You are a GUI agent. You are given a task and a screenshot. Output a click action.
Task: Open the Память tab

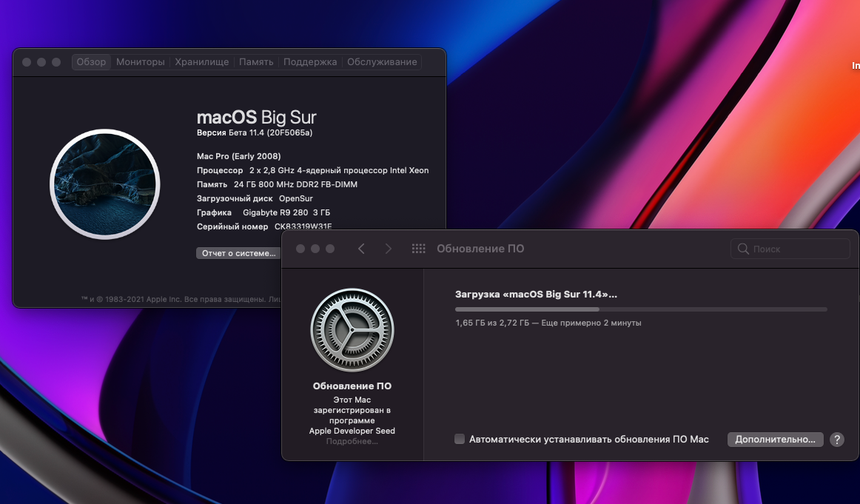[256, 62]
